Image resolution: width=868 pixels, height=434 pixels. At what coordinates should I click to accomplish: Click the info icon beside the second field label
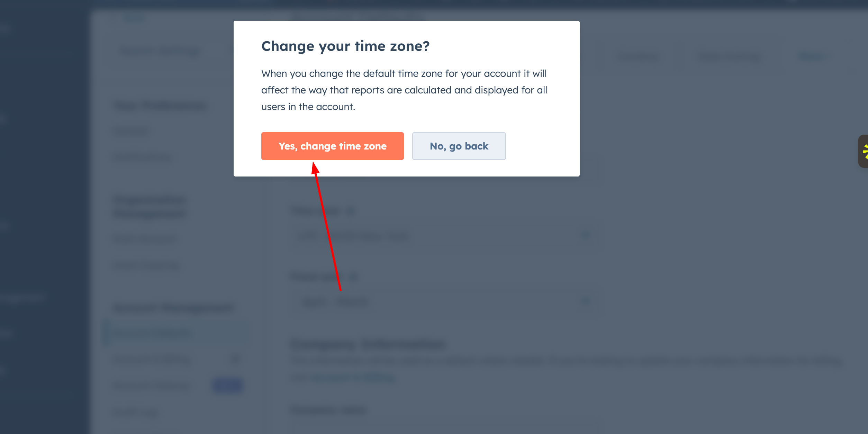pos(353,277)
